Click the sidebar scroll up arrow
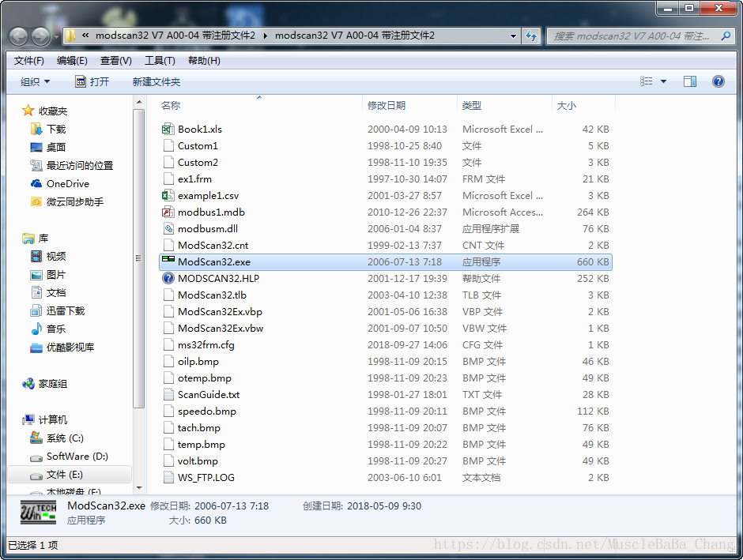743x560 pixels. click(x=139, y=102)
